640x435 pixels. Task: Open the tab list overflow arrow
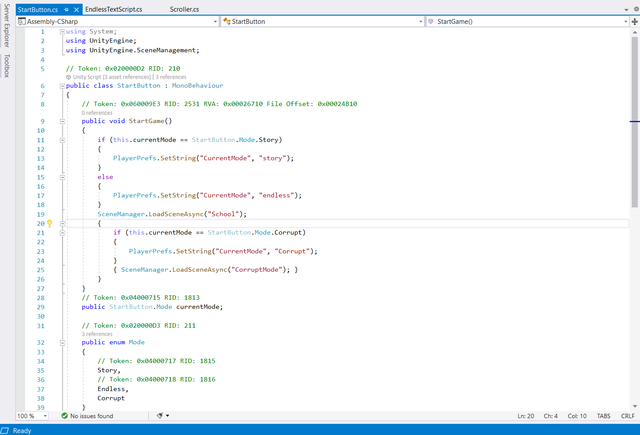(x=626, y=9)
